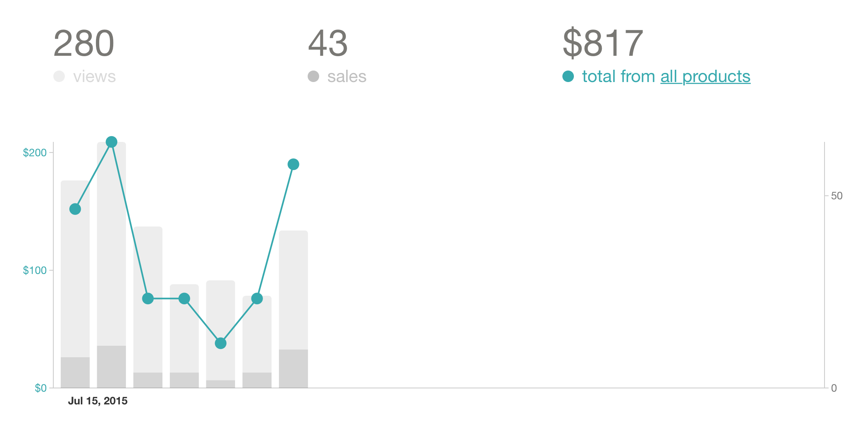This screenshot has height=429, width=868.
Task: Click the 'Jul 15, 2015' date label
Action: click(x=98, y=401)
